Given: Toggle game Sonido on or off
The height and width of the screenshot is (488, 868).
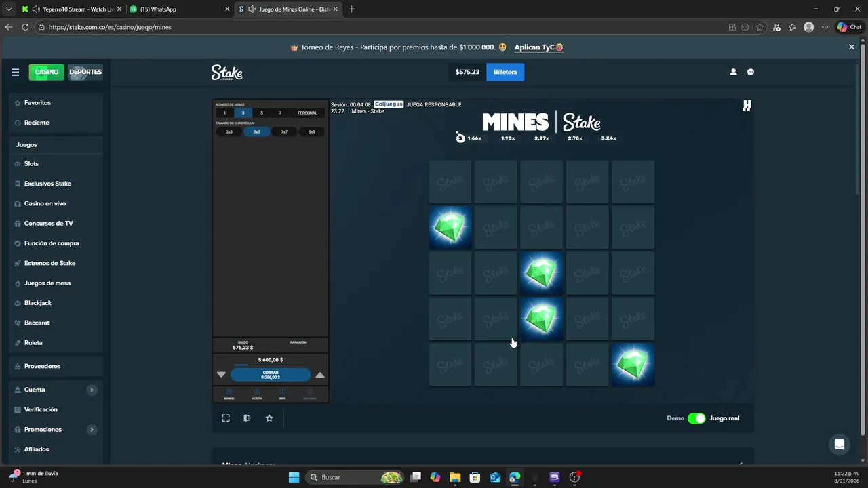Looking at the screenshot, I should click(229, 394).
